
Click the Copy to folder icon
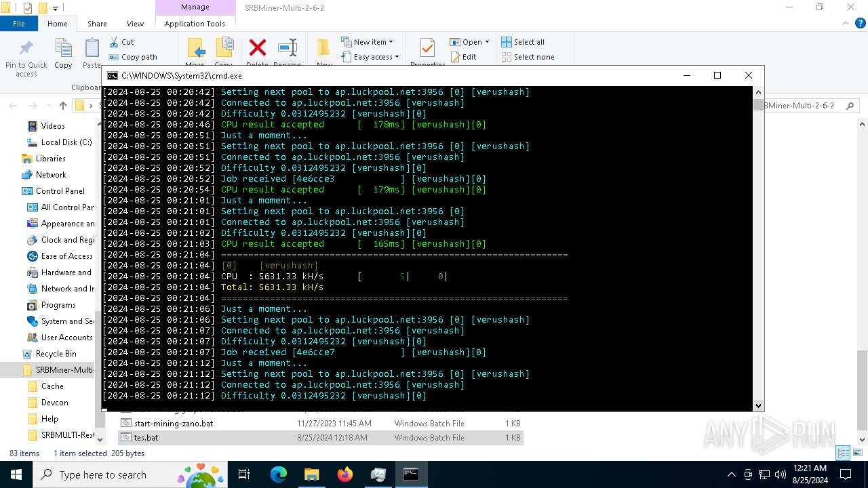224,49
